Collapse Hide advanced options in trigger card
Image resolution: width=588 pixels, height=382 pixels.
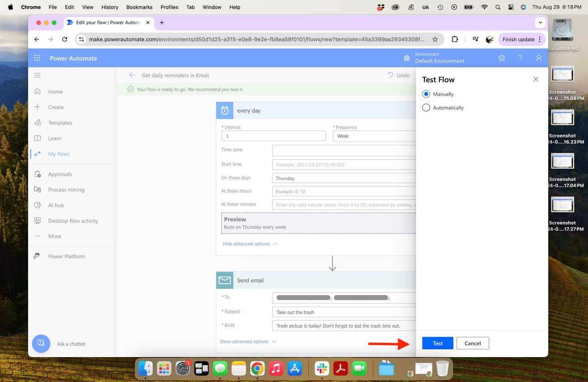[250, 244]
